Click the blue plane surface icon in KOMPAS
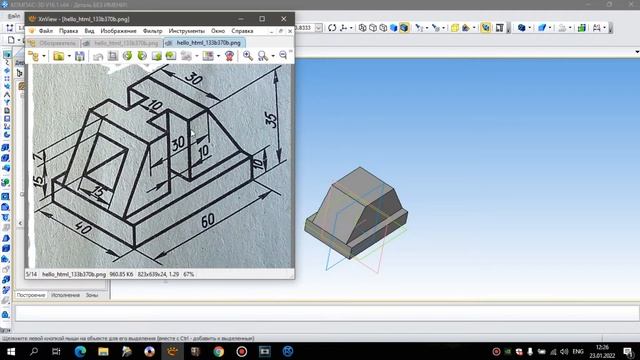640x360 pixels. point(542,28)
